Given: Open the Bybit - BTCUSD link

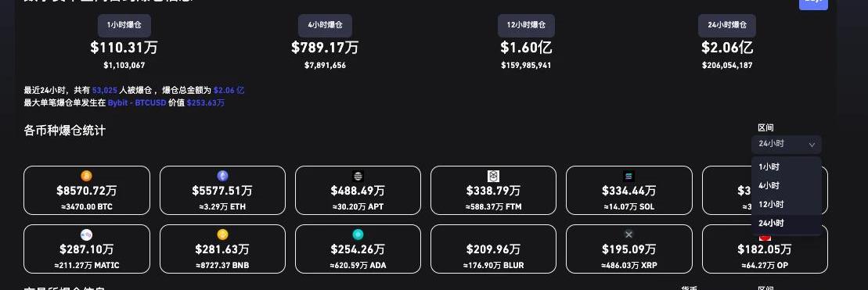Looking at the screenshot, I should [137, 102].
